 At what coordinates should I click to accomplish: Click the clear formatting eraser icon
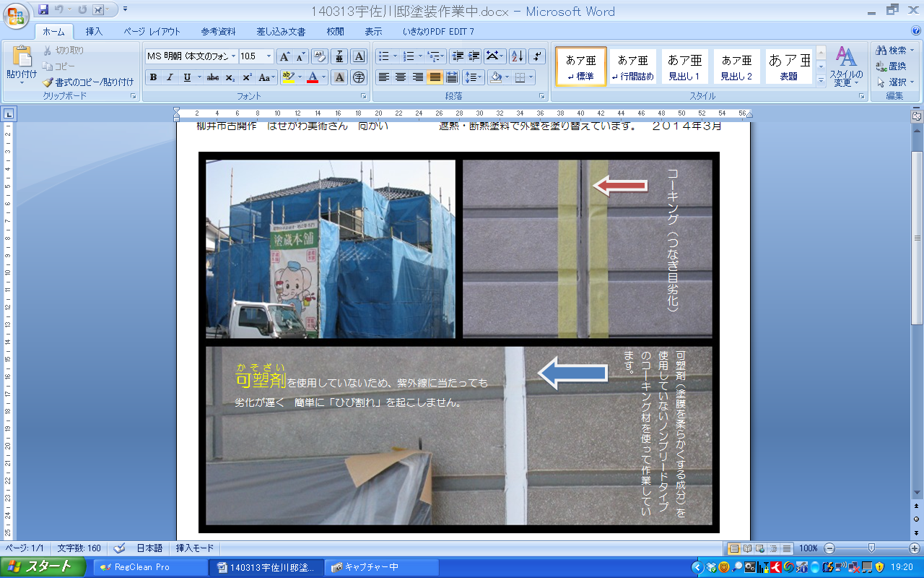[319, 56]
